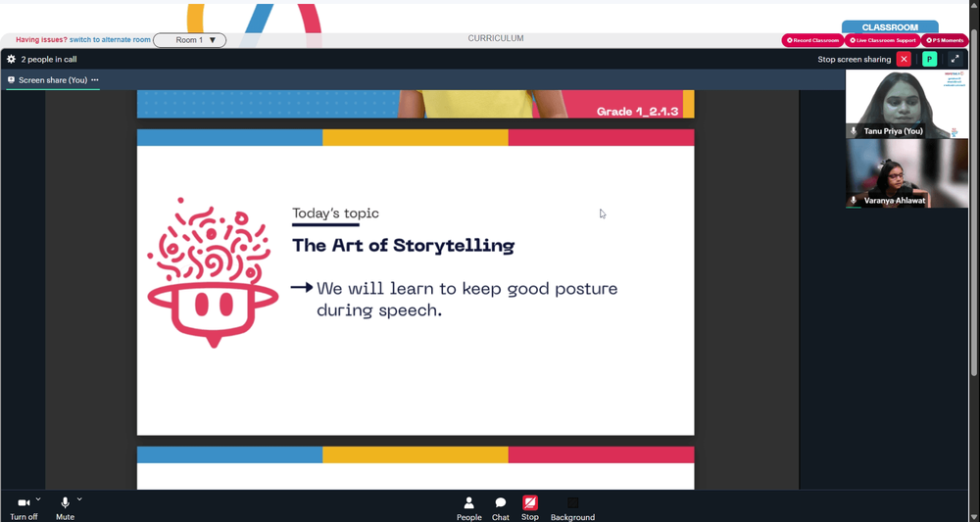Click the Record Classroom button
Viewport: 980px width, 522px height.
(x=812, y=40)
